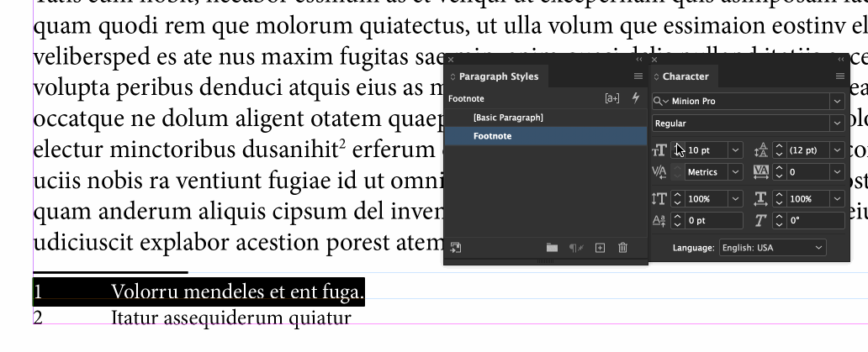Click the font size icon in Character panel
868x352 pixels.
click(659, 150)
